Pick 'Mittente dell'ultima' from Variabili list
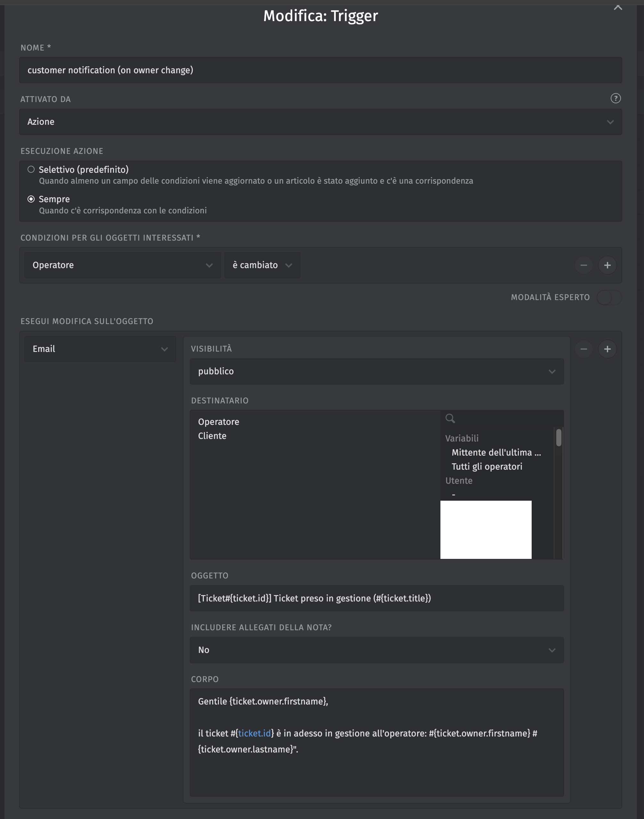 pos(496,453)
